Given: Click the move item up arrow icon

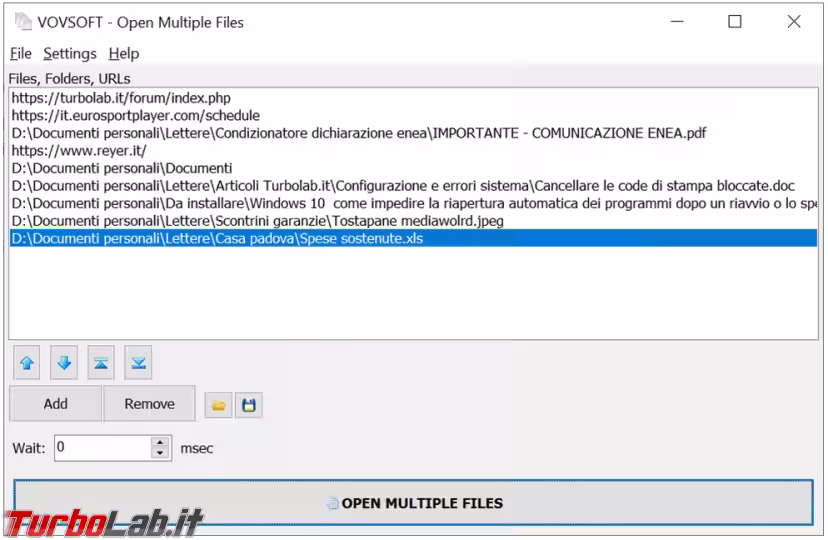Looking at the screenshot, I should click(x=27, y=363).
